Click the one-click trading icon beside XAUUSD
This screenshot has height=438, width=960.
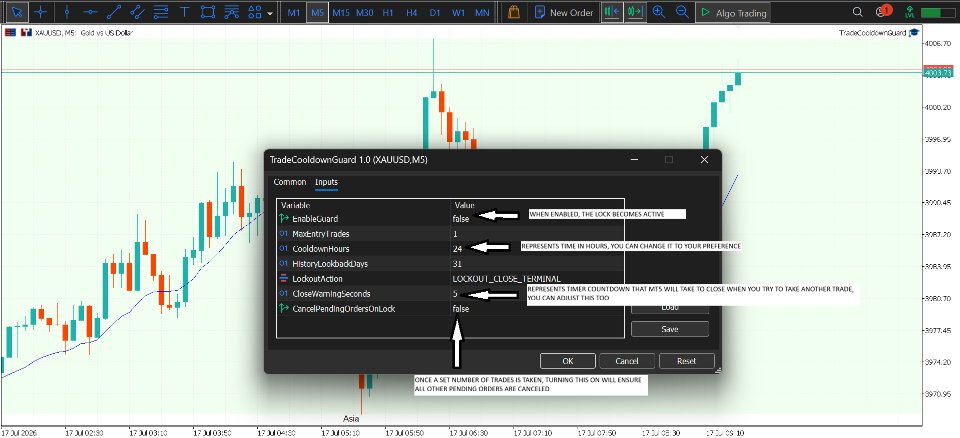(x=25, y=32)
